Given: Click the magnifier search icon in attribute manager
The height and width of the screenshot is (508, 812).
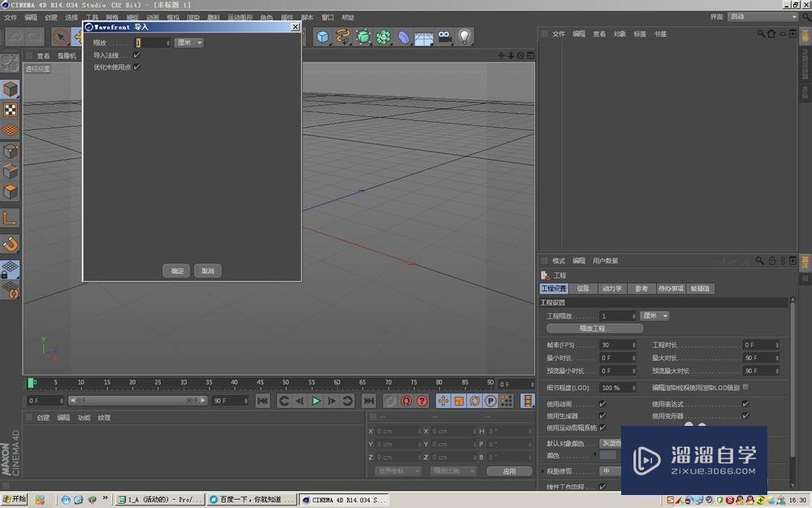Looking at the screenshot, I should 760,261.
